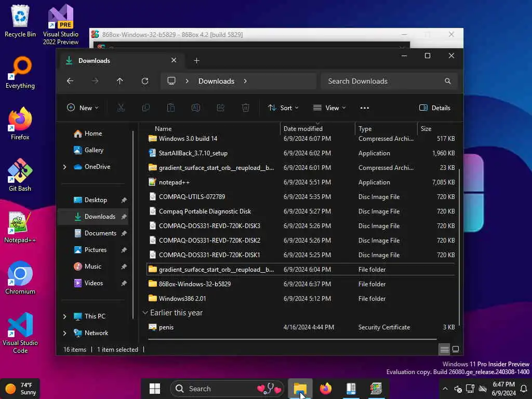Click the 86Box icon in taskbar

coord(376,389)
